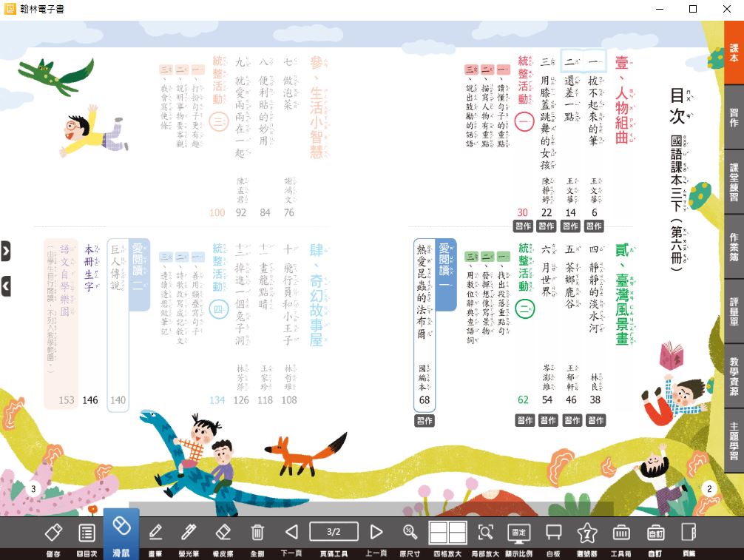This screenshot has height=560, width=744.
Task: Click the 3/2 page number field
Action: point(334,531)
